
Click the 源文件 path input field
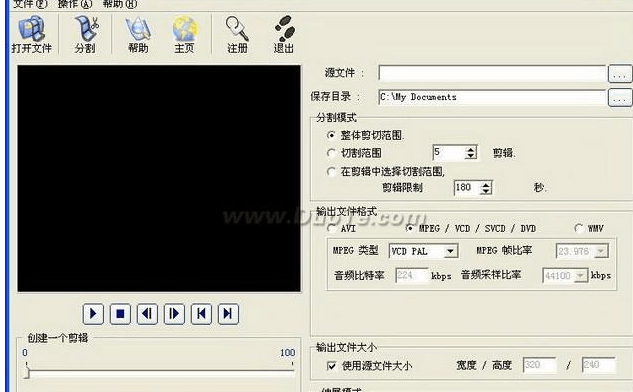pos(492,73)
